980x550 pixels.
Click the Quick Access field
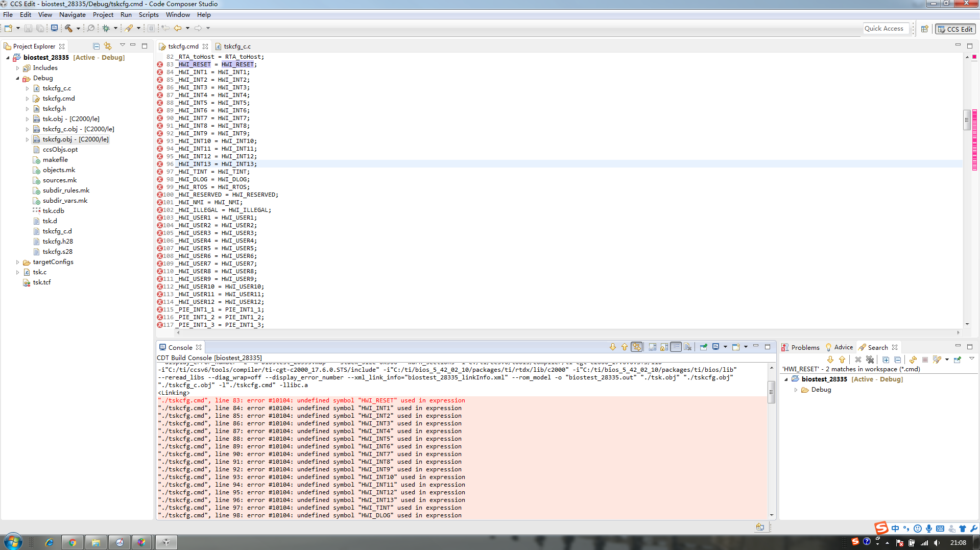[x=886, y=29]
